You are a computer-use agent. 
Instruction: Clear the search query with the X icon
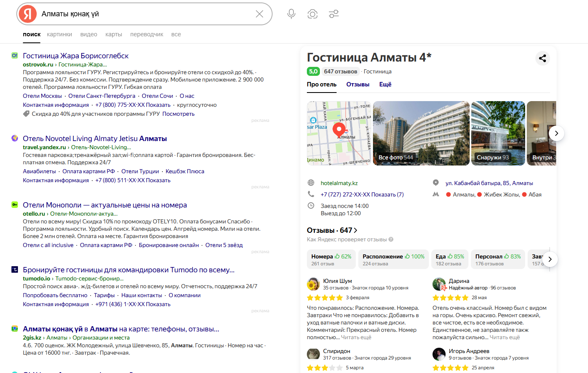tap(260, 14)
